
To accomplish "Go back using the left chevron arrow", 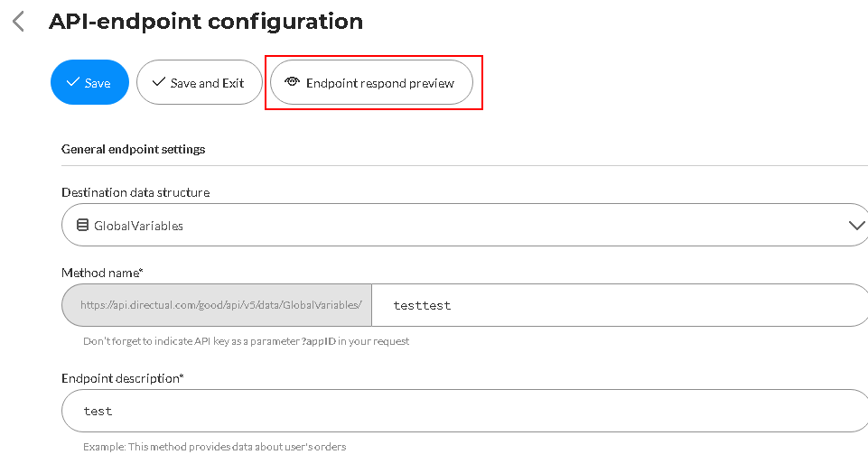I will point(18,22).
